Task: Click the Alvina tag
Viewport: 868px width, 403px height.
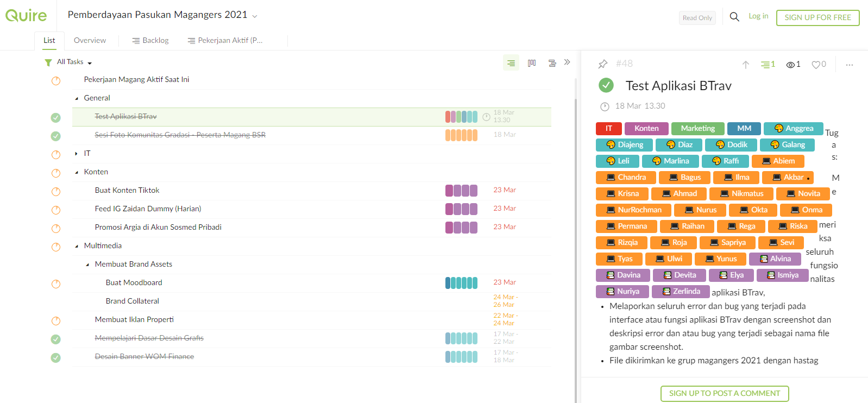Action: coord(775,259)
